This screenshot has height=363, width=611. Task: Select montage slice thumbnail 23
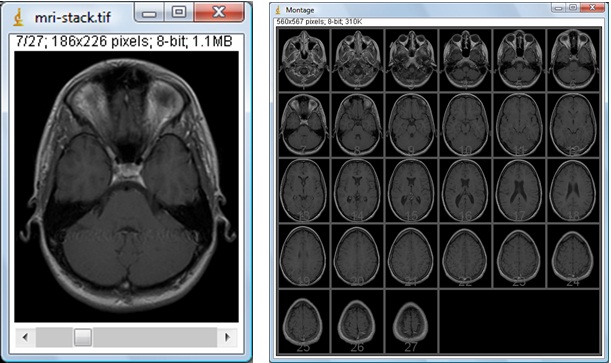point(519,256)
